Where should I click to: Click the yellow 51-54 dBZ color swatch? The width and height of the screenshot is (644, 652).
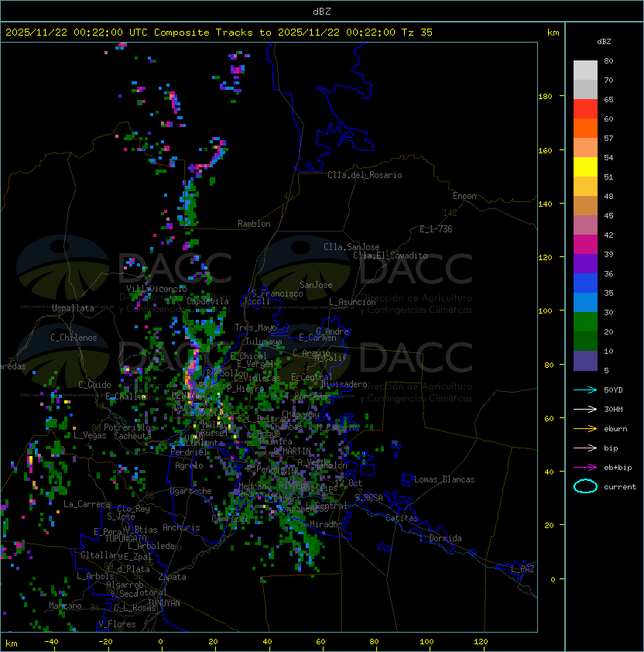[585, 167]
